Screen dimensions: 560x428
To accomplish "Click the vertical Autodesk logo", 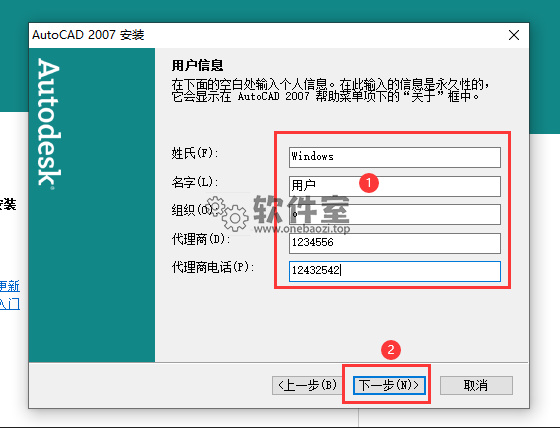I will click(x=49, y=123).
